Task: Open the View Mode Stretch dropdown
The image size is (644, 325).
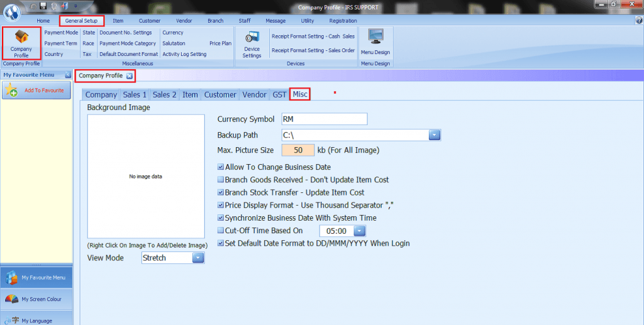Action: click(x=198, y=258)
